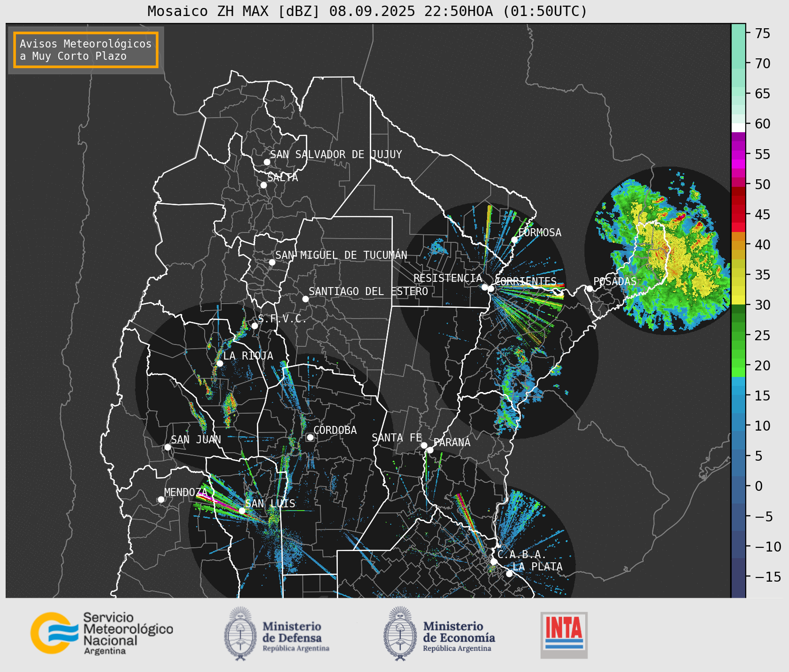Select the San Salvador de Jujuy city marker
Screen dimensions: 789x672
point(267,162)
